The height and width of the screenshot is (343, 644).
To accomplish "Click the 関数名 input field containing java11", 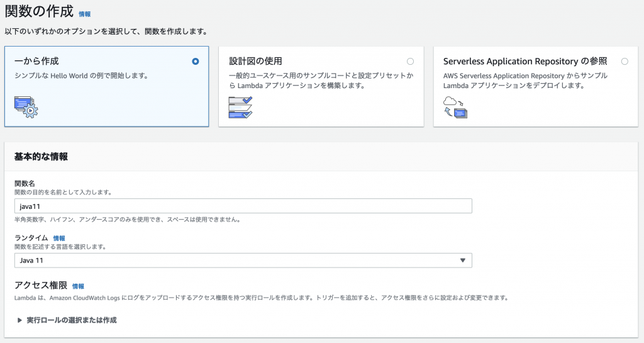I will pos(243,206).
